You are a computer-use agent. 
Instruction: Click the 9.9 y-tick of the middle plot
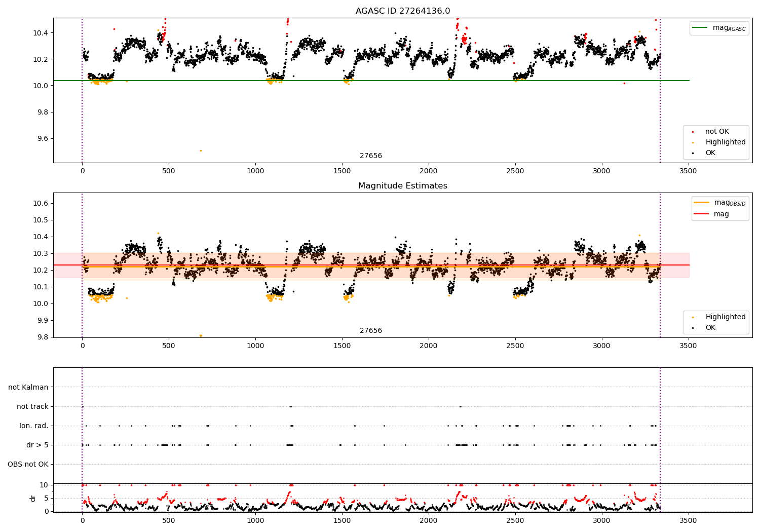pyautogui.click(x=43, y=321)
